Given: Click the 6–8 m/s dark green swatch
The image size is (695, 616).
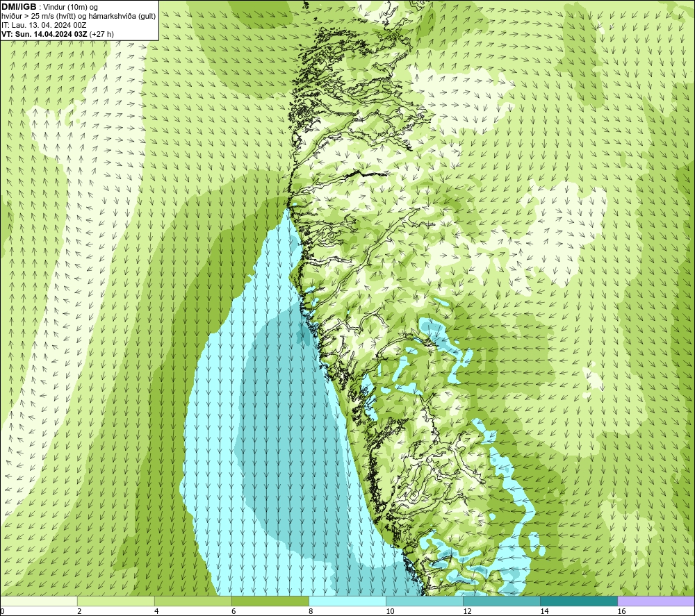Looking at the screenshot, I should point(270,601).
